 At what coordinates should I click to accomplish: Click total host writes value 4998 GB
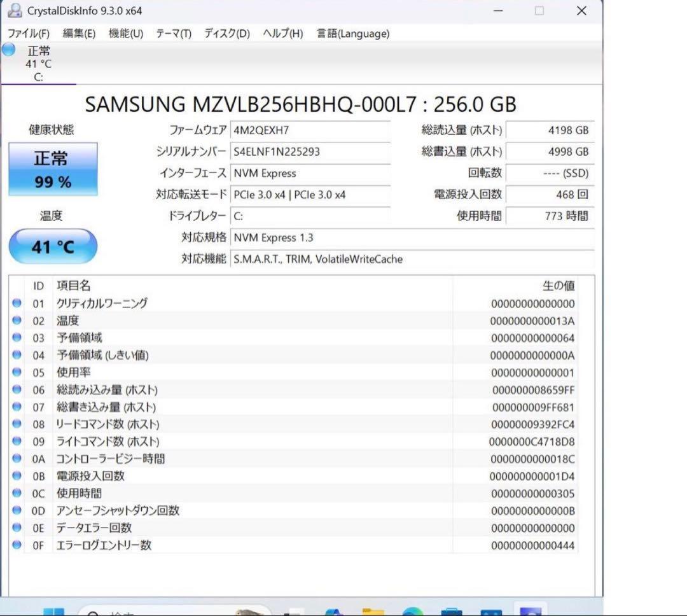point(550,151)
